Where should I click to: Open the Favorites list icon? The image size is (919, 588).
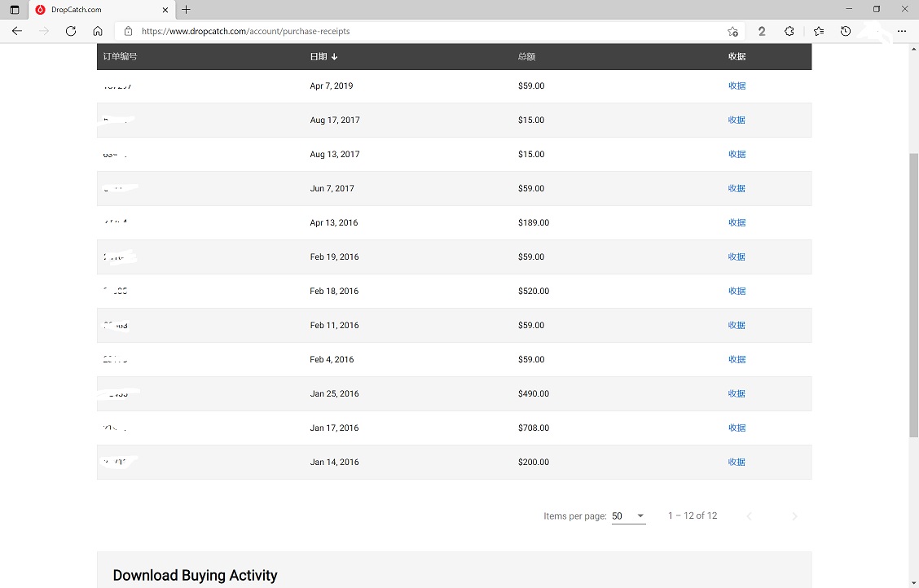pyautogui.click(x=818, y=31)
